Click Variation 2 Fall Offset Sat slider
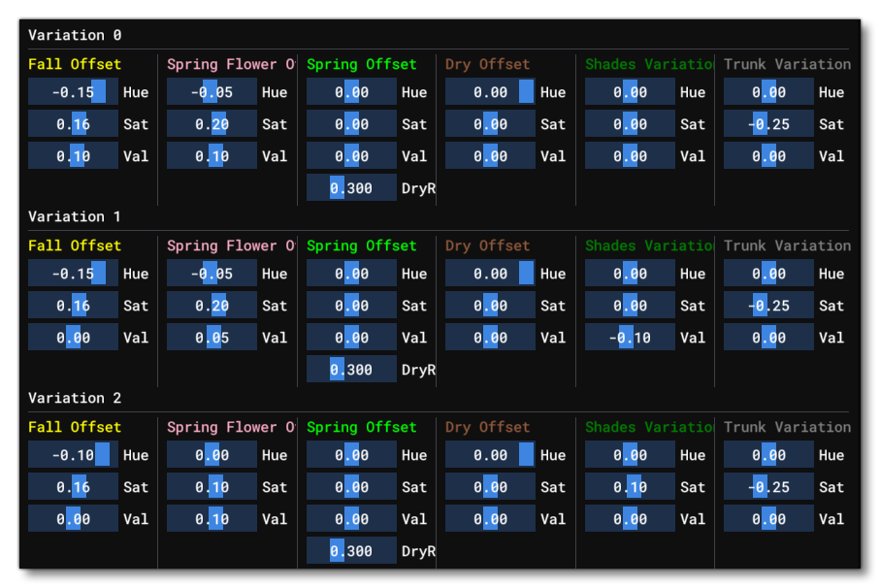 point(73,486)
